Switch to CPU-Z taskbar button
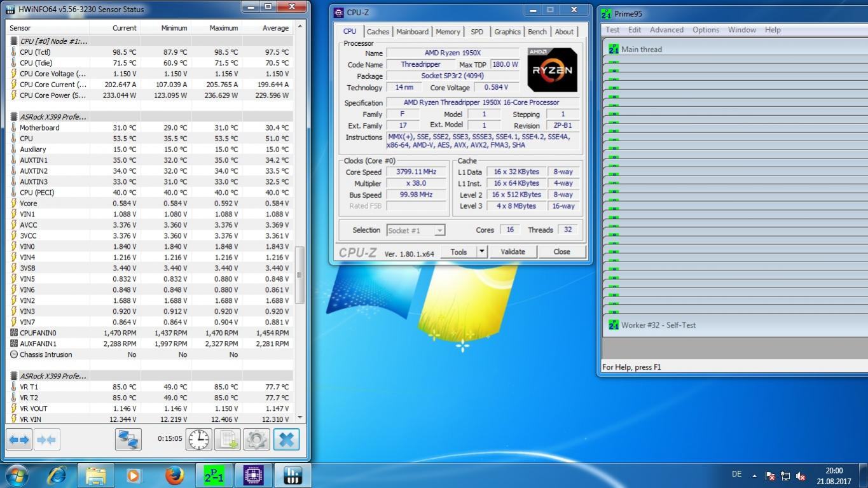868x488 pixels. coord(253,475)
